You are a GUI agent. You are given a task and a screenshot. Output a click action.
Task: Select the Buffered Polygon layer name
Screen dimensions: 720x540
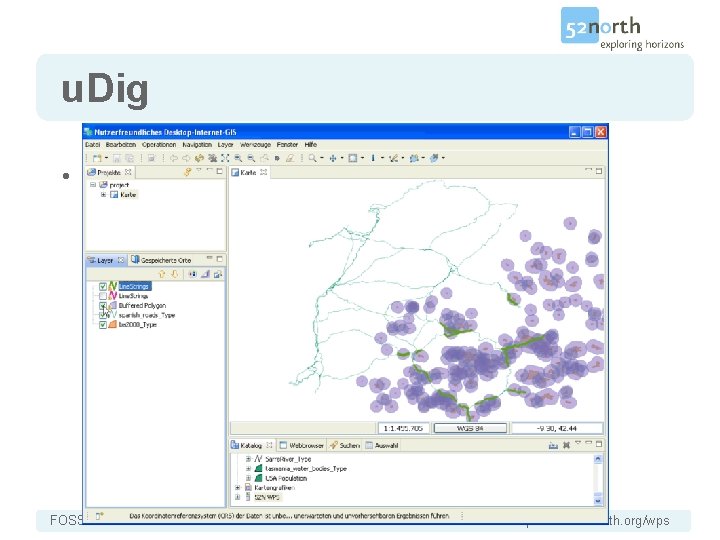click(x=142, y=305)
